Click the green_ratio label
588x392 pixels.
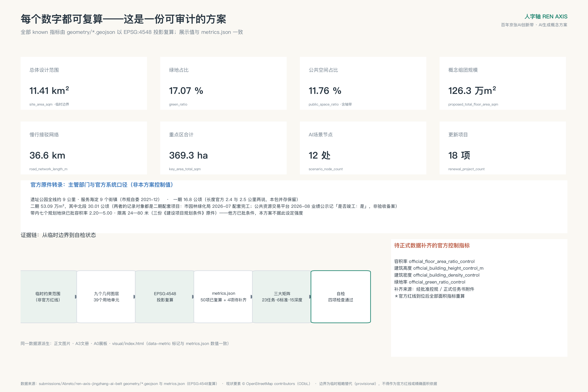[178, 104]
